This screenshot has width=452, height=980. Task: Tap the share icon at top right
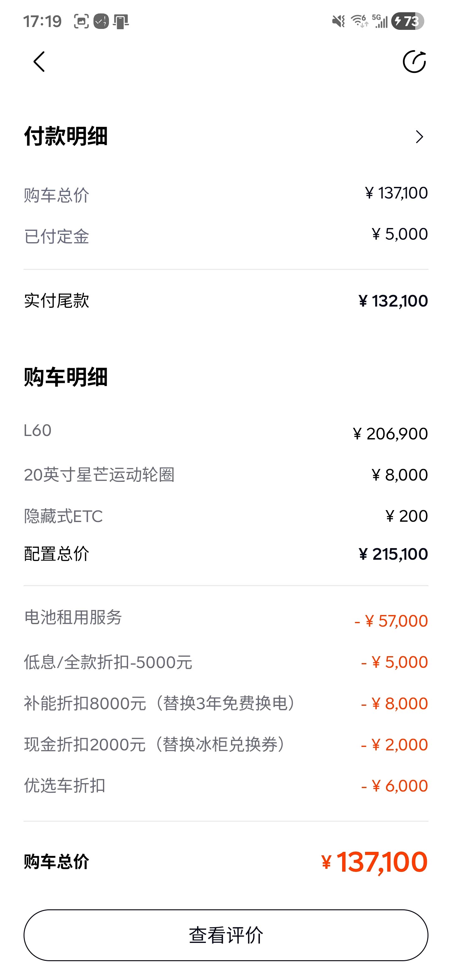(x=414, y=62)
